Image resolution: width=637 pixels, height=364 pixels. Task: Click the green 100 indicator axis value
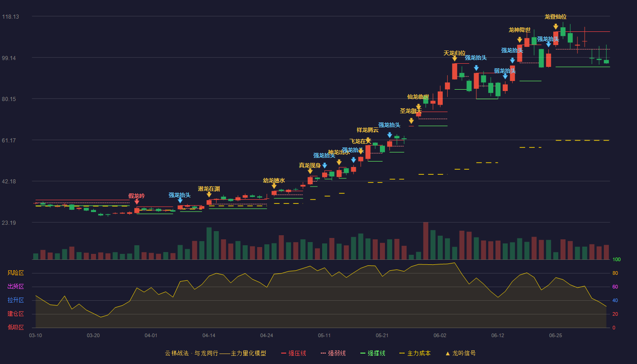point(617,260)
